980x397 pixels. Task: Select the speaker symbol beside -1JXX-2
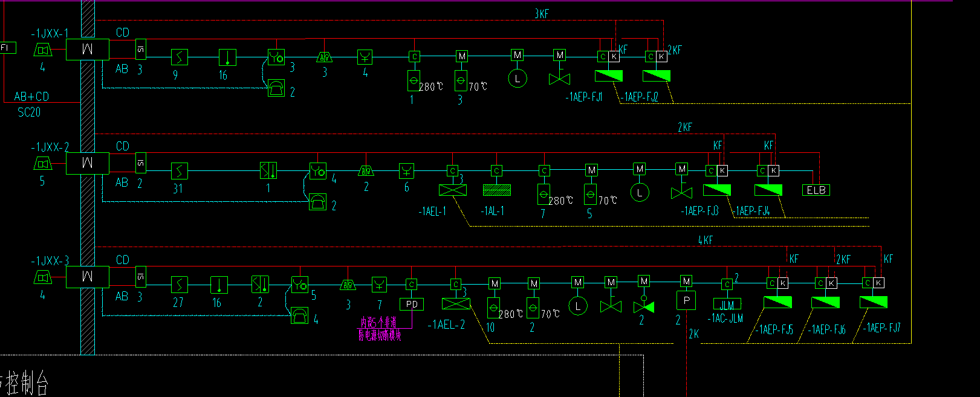tap(42, 163)
